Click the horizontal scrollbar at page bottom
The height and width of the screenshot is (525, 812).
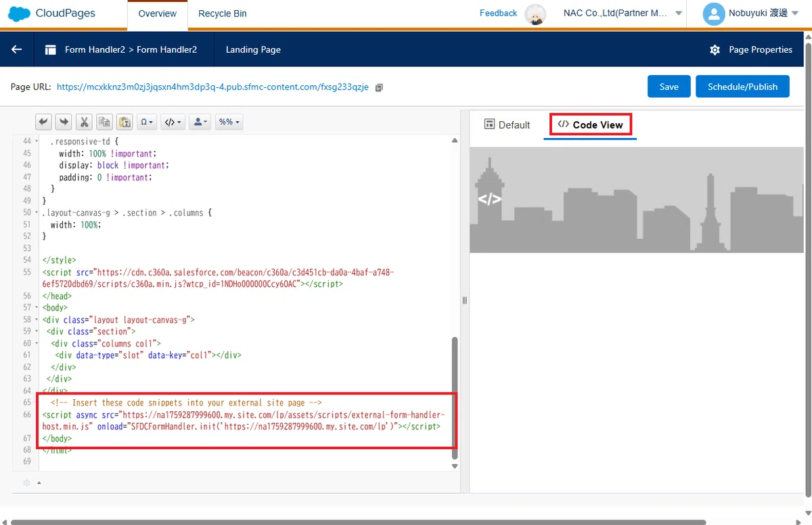359,522
